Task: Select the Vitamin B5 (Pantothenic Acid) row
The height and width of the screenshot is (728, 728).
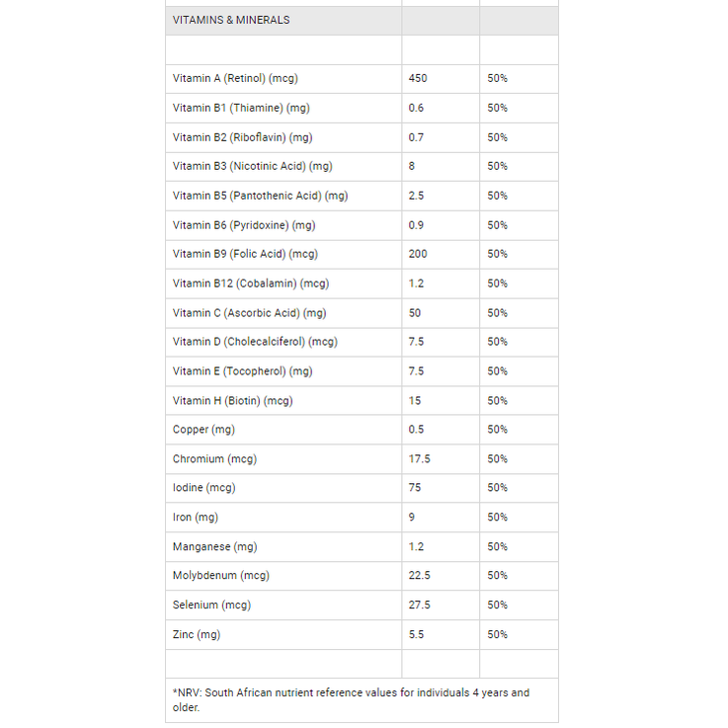Action: (x=362, y=196)
